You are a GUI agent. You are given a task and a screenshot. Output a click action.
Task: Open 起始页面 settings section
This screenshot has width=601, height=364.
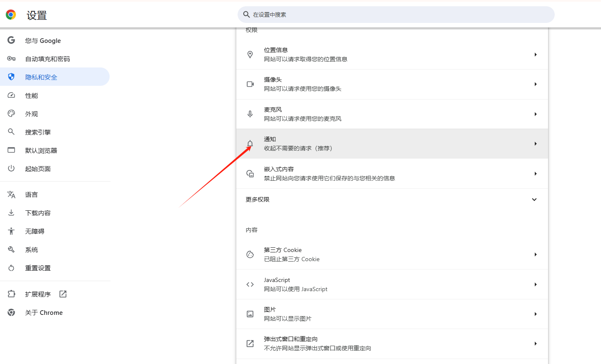pos(55,169)
